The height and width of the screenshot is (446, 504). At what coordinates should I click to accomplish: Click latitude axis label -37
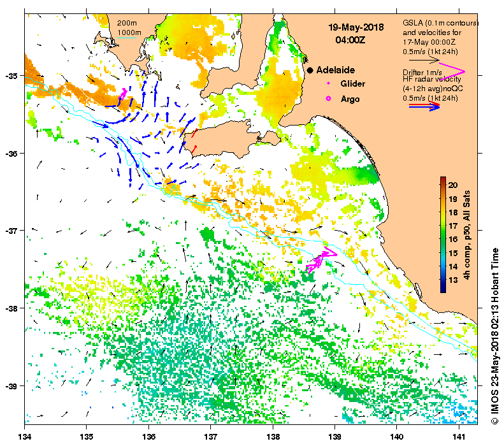[11, 231]
